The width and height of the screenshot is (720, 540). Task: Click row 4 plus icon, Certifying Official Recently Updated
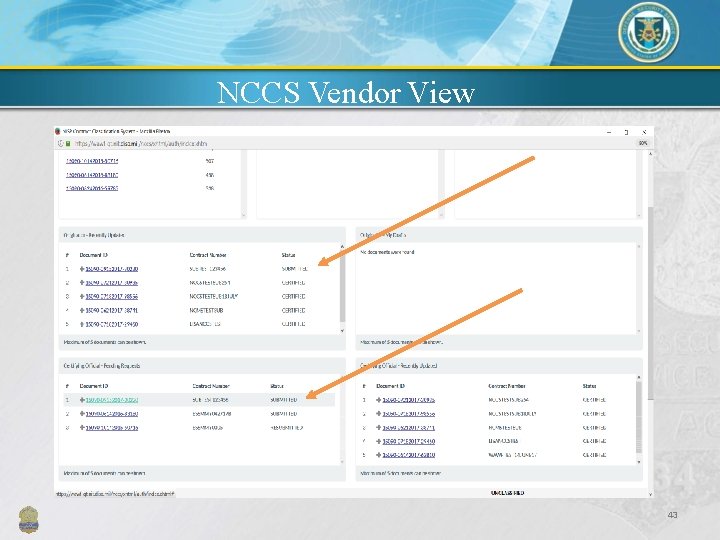[379, 441]
